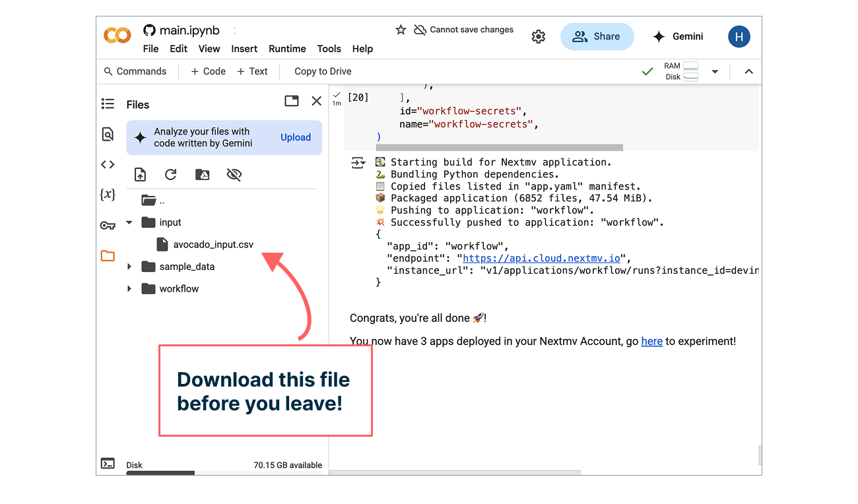Click the cell [20] run status indicator

[337, 98]
